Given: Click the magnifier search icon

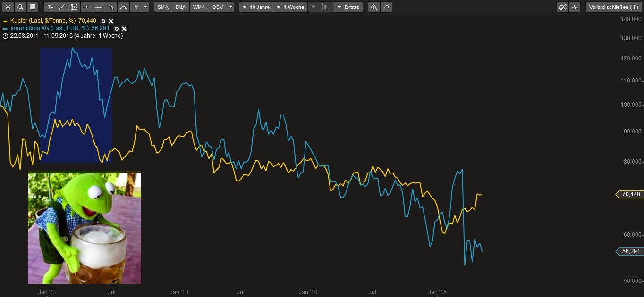Looking at the screenshot, I should coord(20,7).
